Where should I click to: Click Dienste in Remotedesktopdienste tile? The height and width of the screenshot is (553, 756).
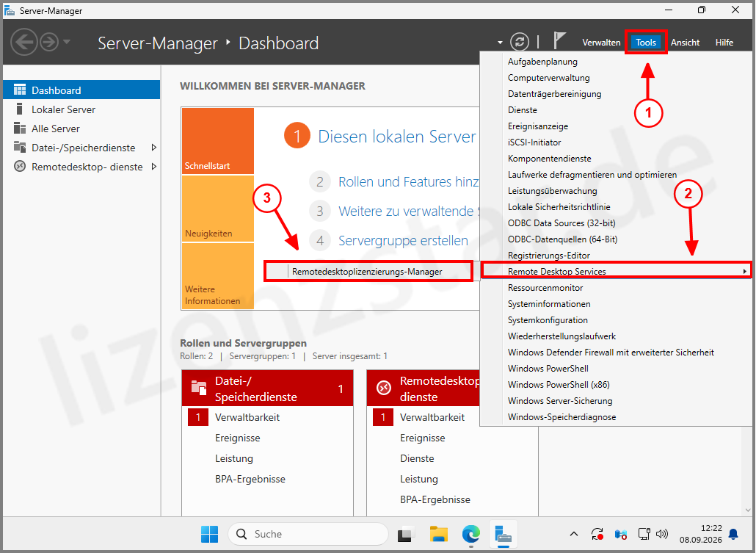[417, 458]
